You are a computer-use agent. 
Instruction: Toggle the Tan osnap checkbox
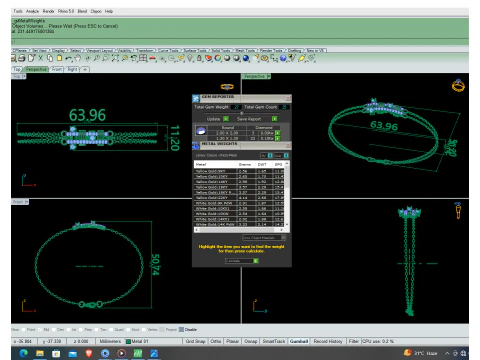(97, 330)
